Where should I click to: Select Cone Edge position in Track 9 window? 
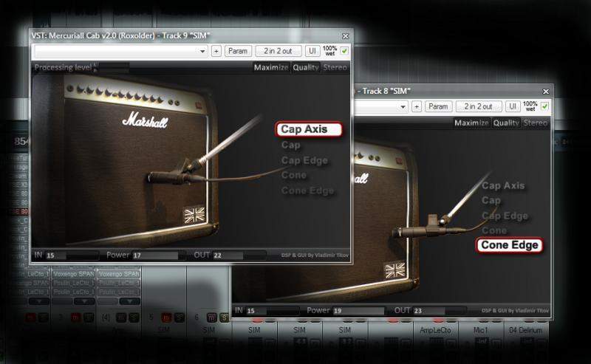[307, 190]
